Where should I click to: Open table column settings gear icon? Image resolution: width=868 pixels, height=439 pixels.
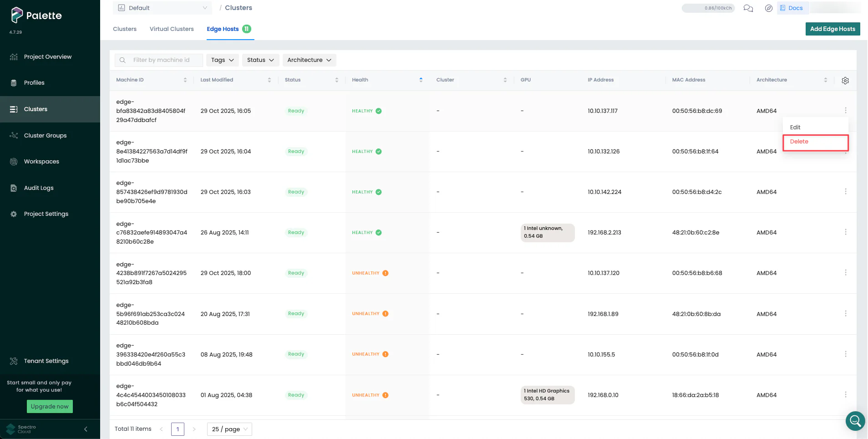tap(845, 80)
